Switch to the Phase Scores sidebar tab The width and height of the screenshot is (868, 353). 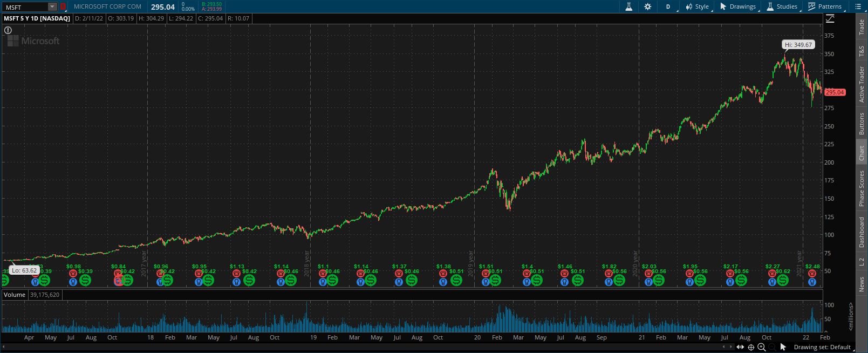(862, 188)
